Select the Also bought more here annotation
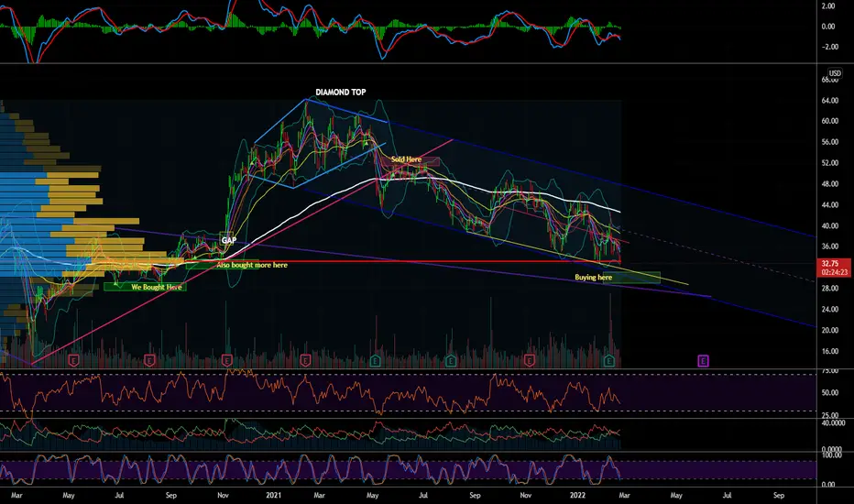Image resolution: width=854 pixels, height=504 pixels. point(252,265)
